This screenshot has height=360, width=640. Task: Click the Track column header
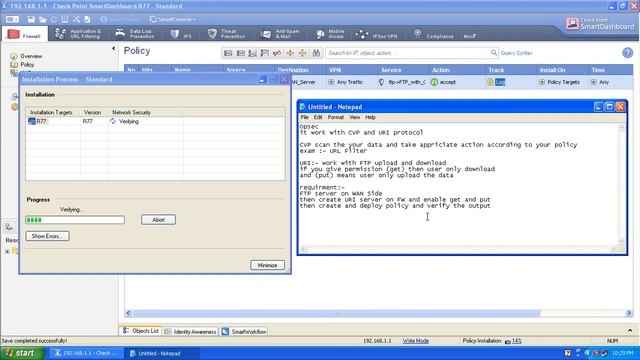click(511, 70)
